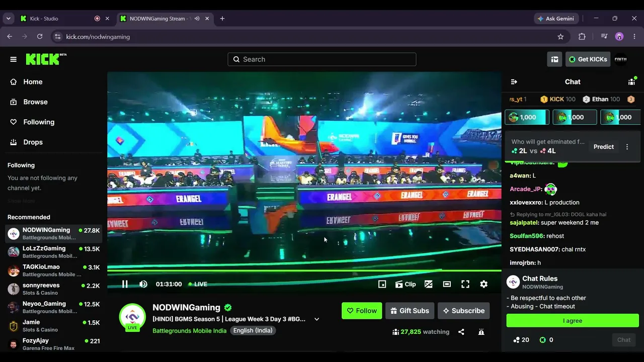
Task: Open TAGKioLmao recommended channel
Action: coord(54,270)
